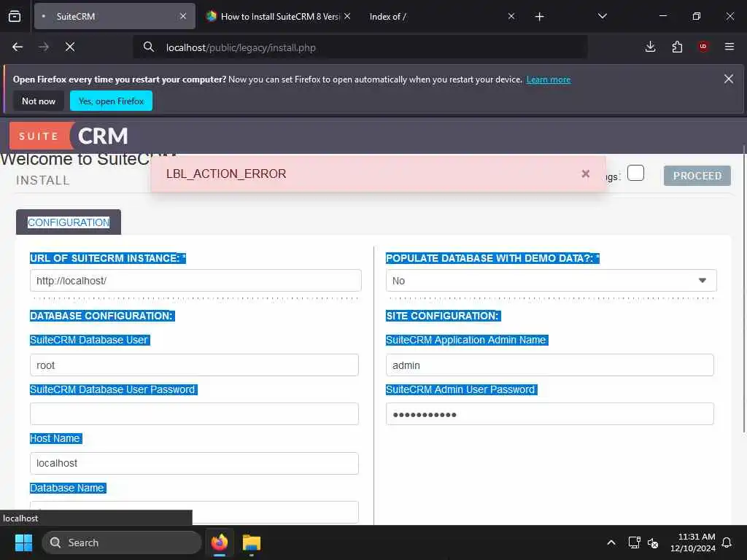Viewport: 747px width, 560px height.
Task: Close the Index of / tab
Action: point(511,16)
